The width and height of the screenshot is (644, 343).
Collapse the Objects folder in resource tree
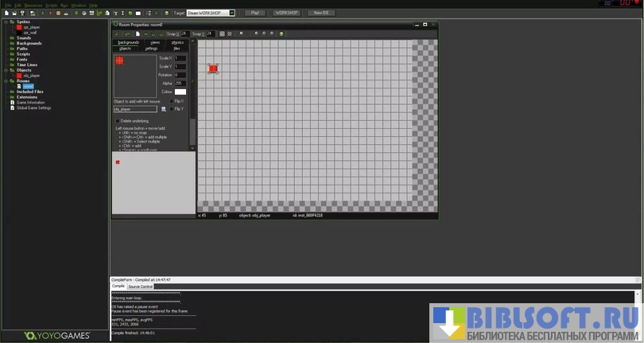(x=5, y=70)
